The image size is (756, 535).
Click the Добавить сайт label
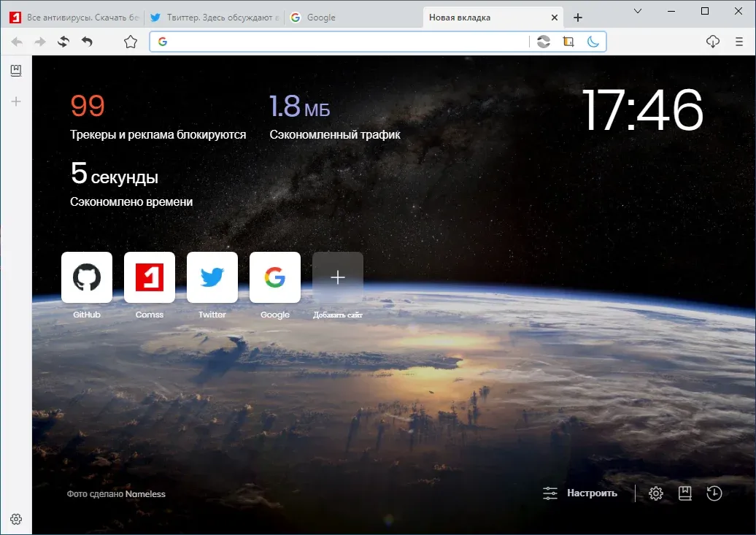pos(337,315)
